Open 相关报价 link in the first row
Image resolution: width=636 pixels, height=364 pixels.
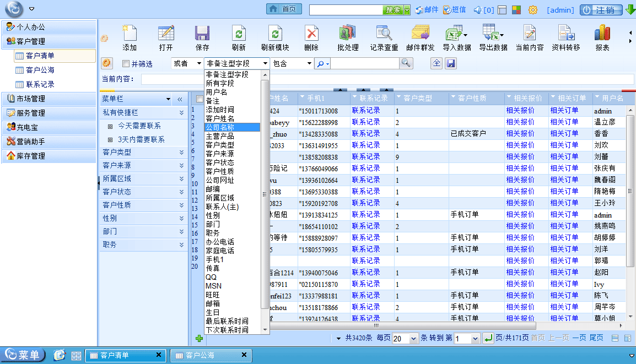tap(520, 111)
